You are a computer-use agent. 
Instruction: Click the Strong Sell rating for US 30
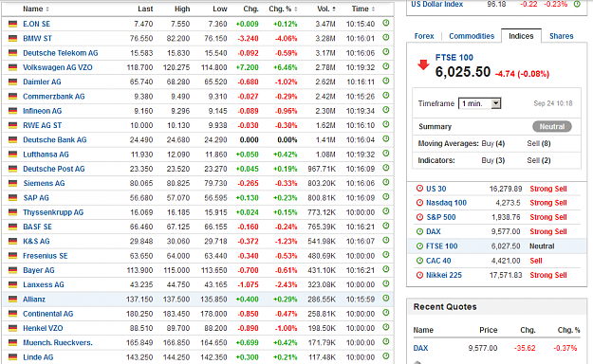[548, 189]
